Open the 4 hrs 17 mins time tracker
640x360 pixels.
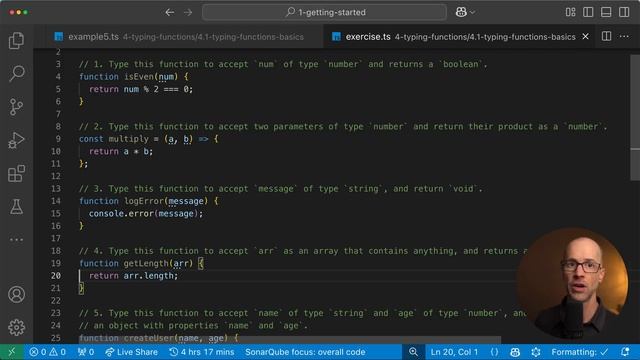(202, 352)
